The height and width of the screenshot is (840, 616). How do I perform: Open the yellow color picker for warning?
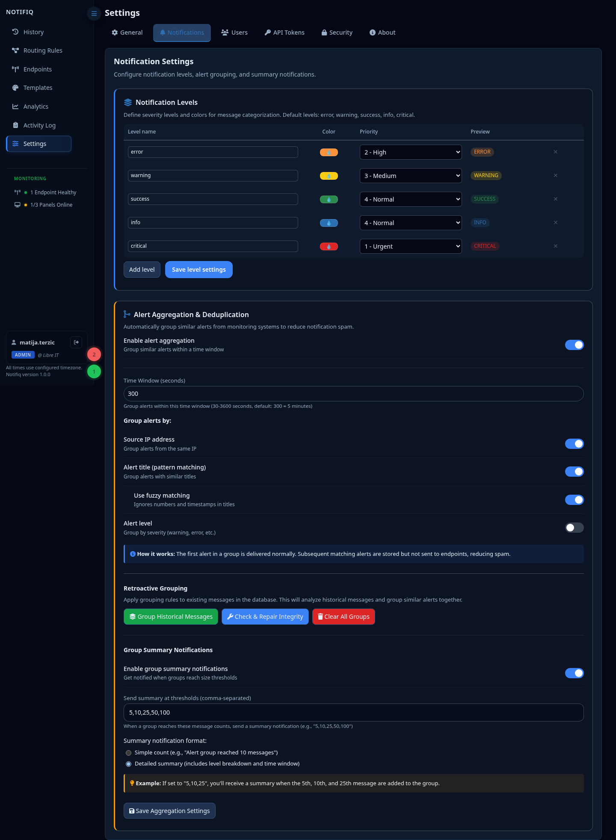329,176
